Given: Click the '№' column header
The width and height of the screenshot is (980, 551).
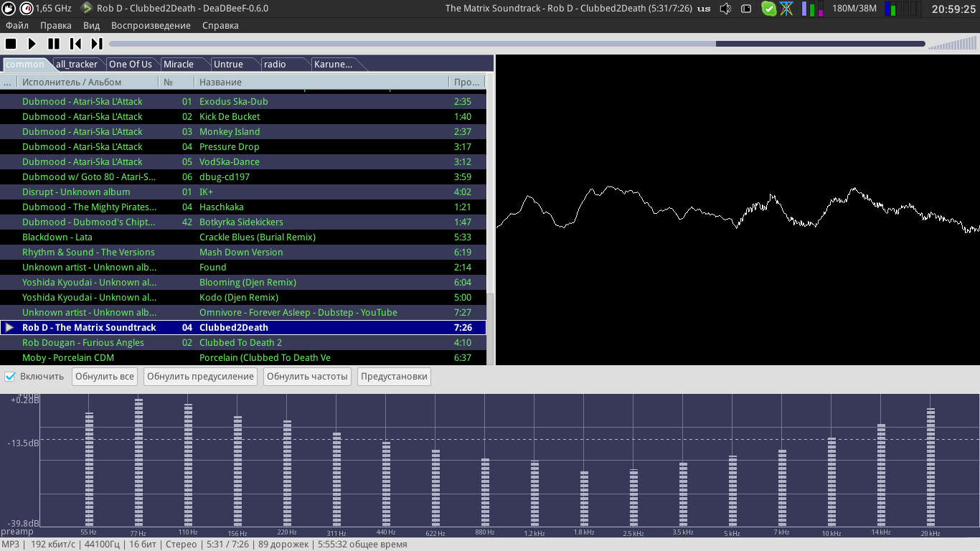Looking at the screenshot, I should (x=176, y=82).
